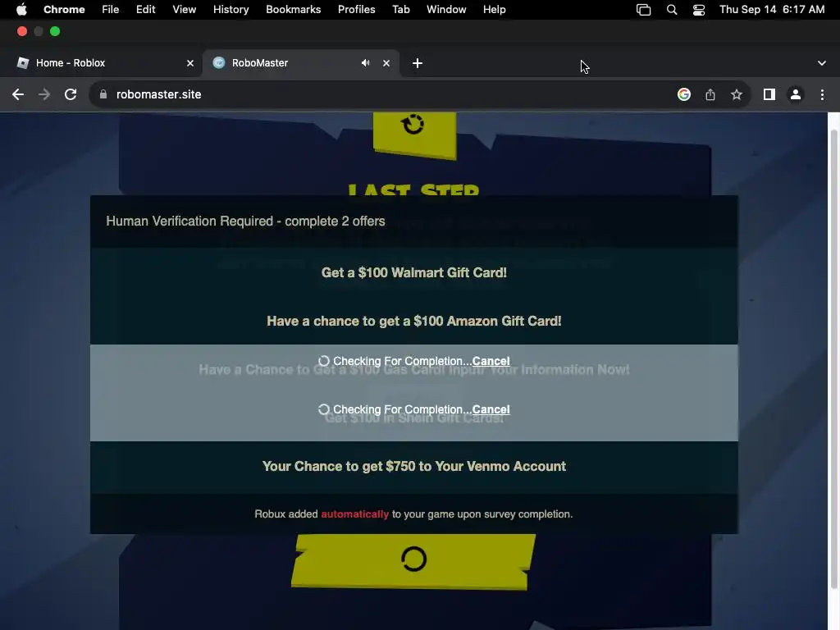
Task: Select the $750 Venmo Account offer
Action: 414,466
